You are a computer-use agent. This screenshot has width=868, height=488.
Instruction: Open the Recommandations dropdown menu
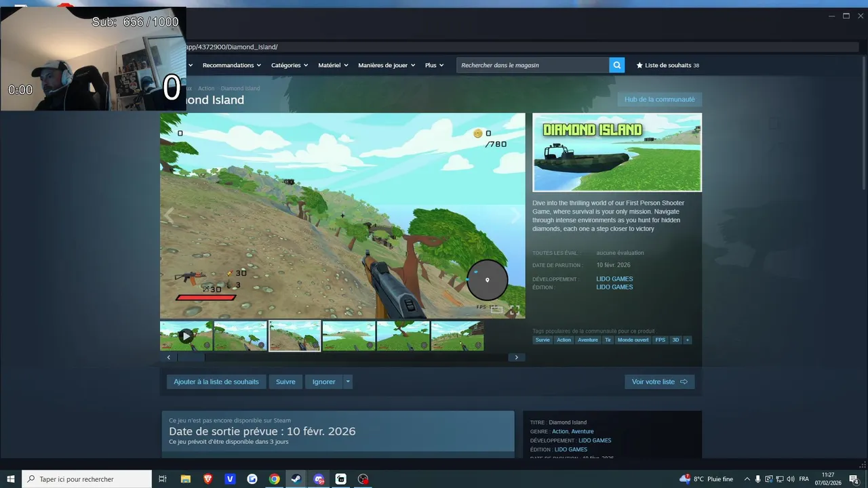click(x=232, y=65)
